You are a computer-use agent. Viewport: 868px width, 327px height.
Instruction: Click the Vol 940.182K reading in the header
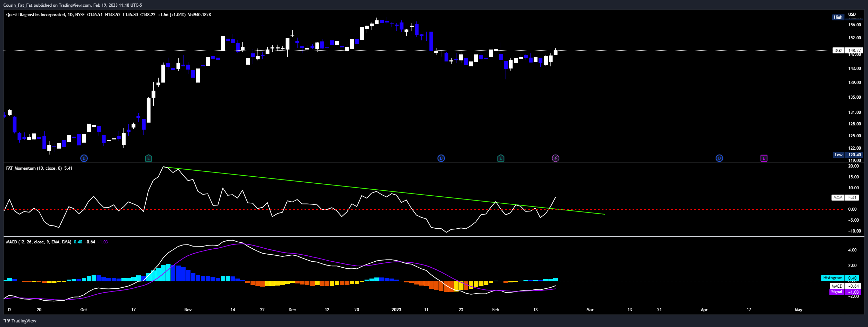coord(200,15)
